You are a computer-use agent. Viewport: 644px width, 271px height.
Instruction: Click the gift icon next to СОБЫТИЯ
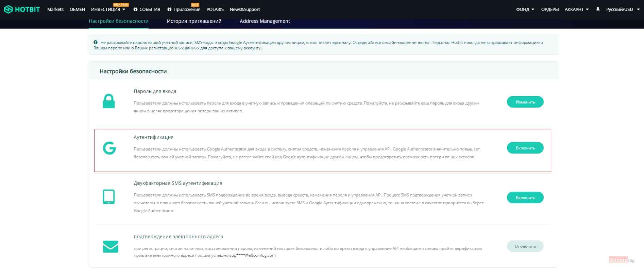tap(135, 9)
